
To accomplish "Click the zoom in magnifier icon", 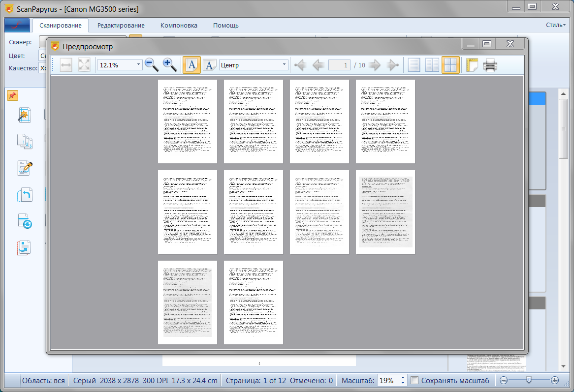I will tap(170, 64).
